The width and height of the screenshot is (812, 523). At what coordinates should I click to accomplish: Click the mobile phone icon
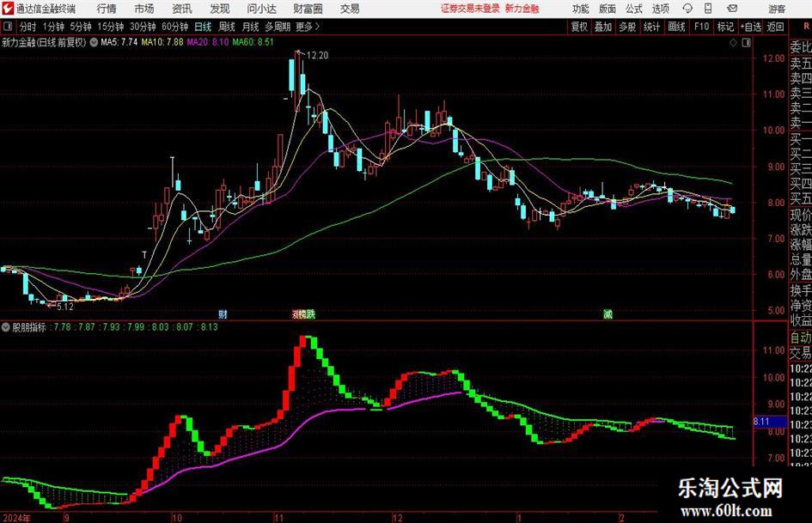pos(708,9)
